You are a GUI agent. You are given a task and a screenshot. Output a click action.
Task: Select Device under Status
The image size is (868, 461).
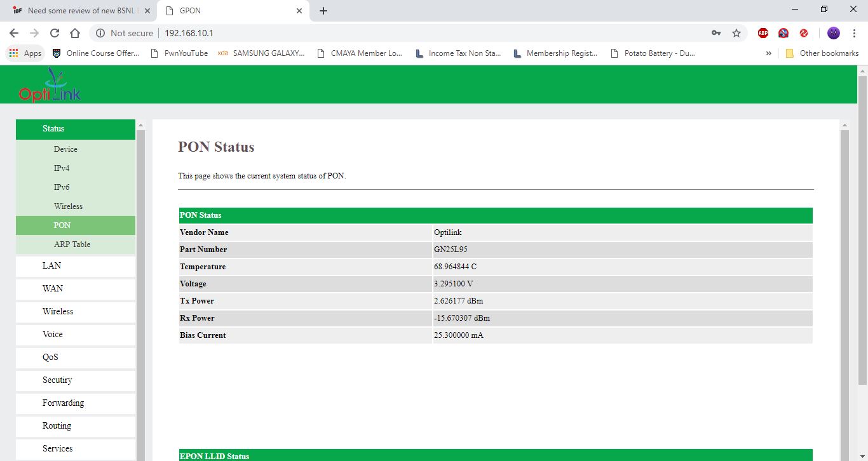(x=76, y=149)
